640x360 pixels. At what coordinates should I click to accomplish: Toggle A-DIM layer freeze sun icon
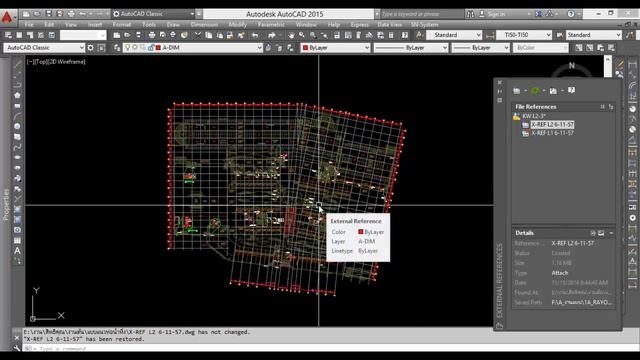click(x=135, y=48)
